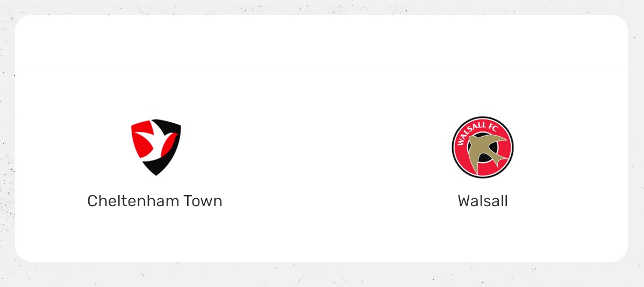Open the Walsall team name link
The height and width of the screenshot is (287, 644).
483,201
